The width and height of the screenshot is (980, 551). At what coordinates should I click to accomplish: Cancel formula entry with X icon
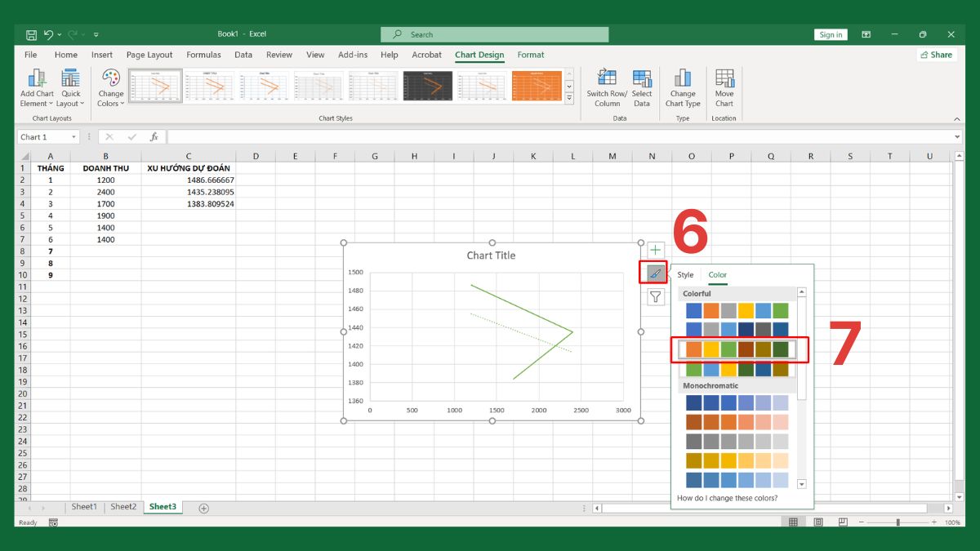[x=109, y=137]
